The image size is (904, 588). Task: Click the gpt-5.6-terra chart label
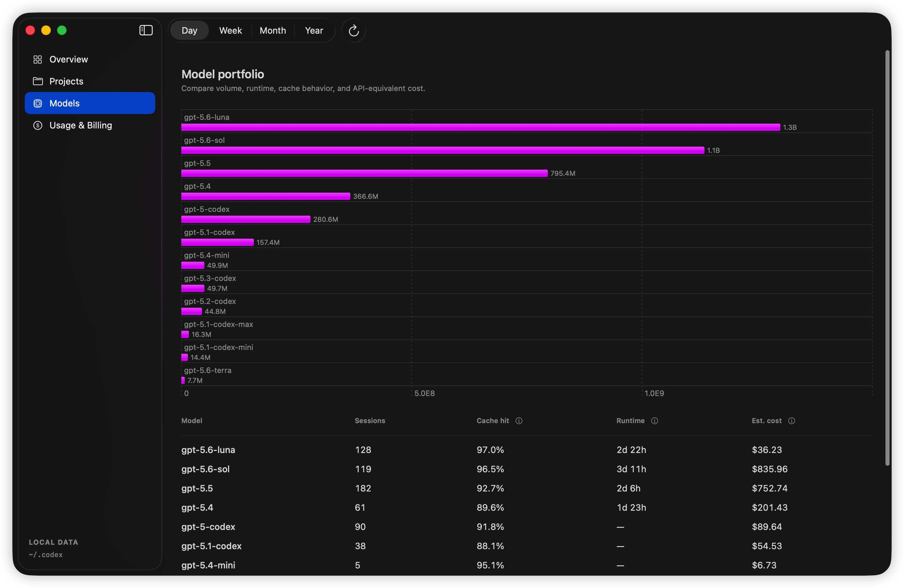pos(207,370)
